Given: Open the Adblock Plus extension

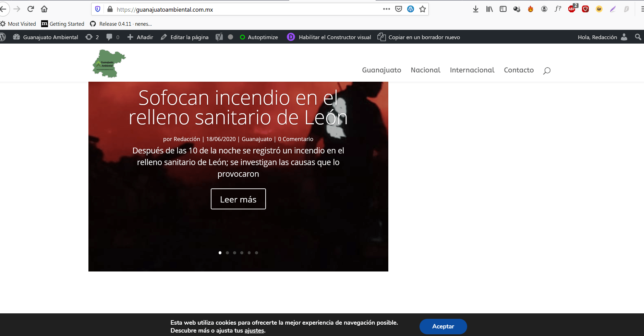Looking at the screenshot, I should (x=572, y=9).
